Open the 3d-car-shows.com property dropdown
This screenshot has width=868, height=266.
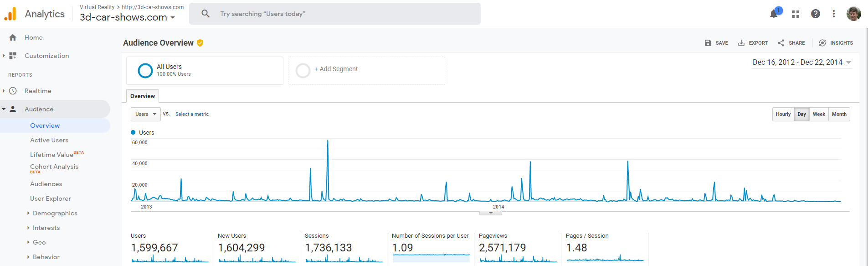coord(127,17)
